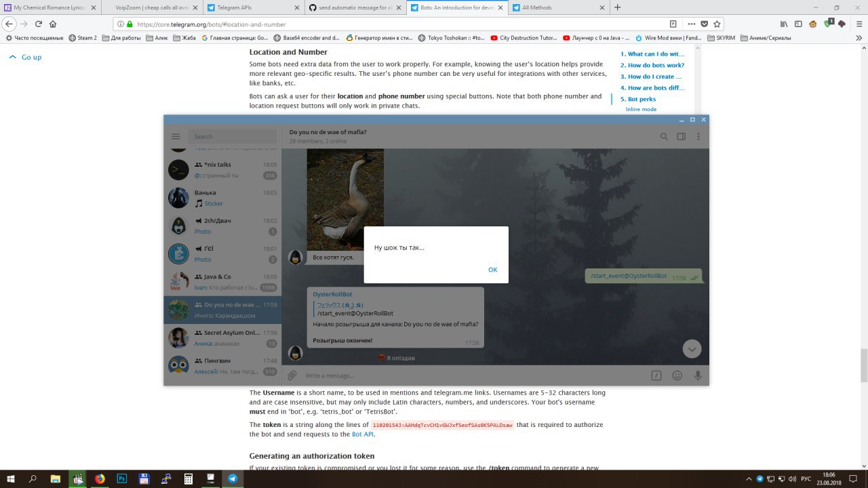This screenshot has width=868, height=488.
Task: Click the Firefox address bar URL
Action: (x=211, y=24)
